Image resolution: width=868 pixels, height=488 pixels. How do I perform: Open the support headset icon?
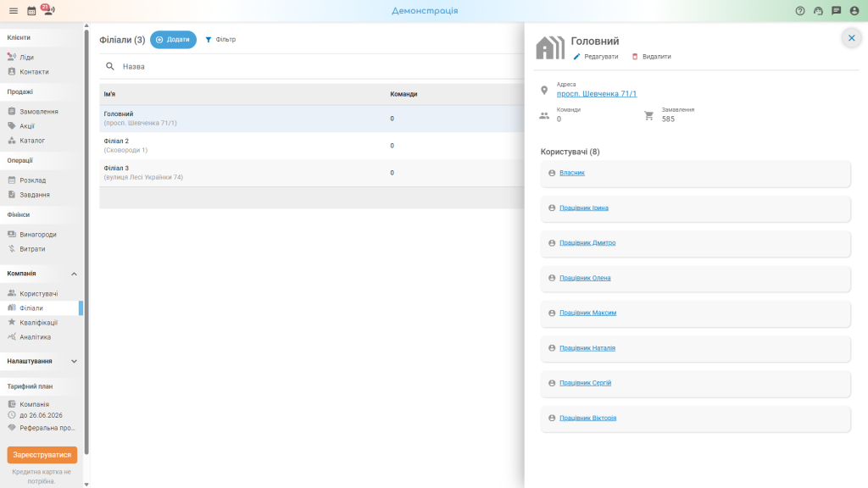click(x=818, y=10)
